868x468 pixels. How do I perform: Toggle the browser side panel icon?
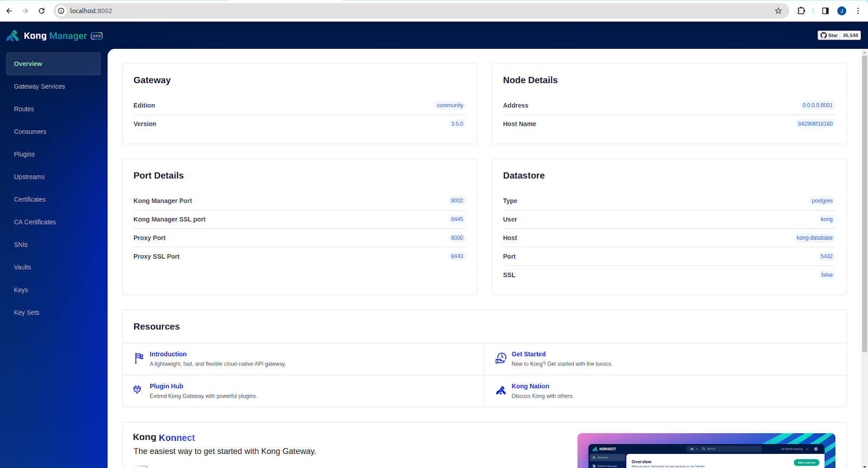pyautogui.click(x=825, y=11)
